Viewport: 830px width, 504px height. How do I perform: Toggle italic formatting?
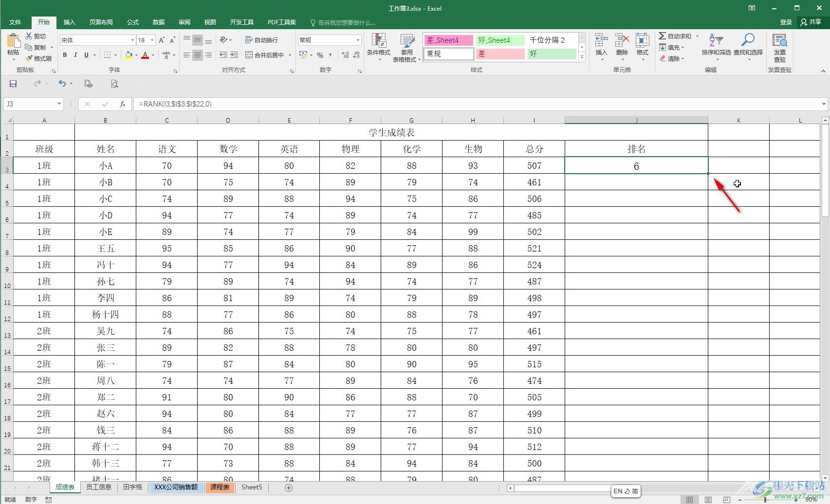point(75,55)
